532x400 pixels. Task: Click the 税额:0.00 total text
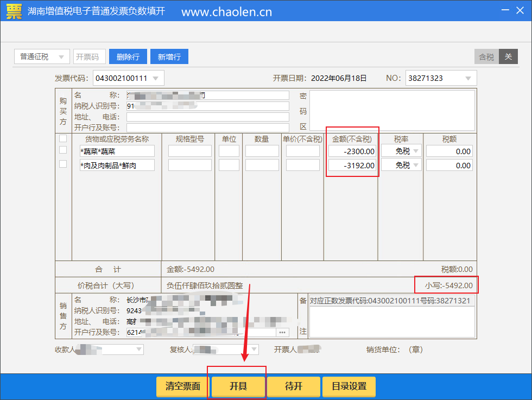pos(457,269)
